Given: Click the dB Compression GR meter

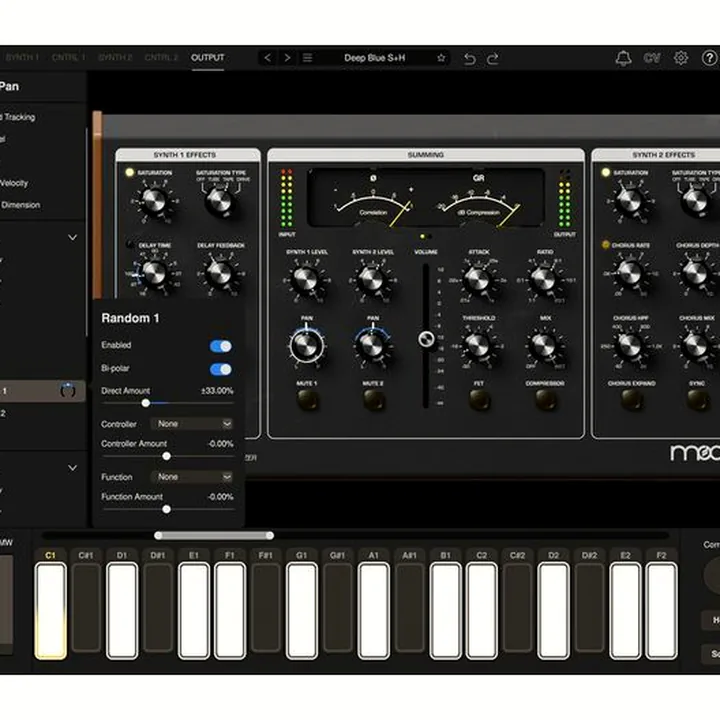Looking at the screenshot, I should coord(479,200).
